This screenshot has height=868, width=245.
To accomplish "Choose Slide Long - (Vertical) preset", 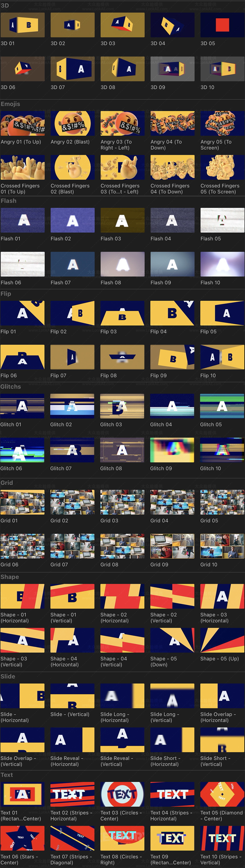I will point(172,696).
